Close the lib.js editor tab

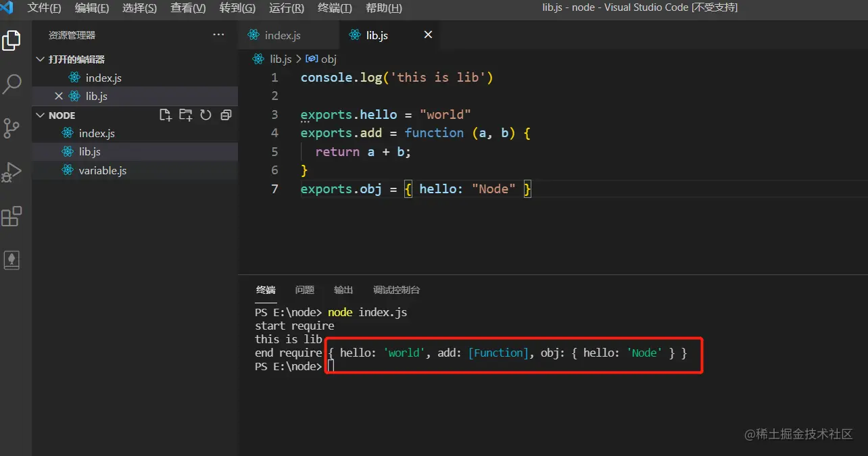click(428, 34)
